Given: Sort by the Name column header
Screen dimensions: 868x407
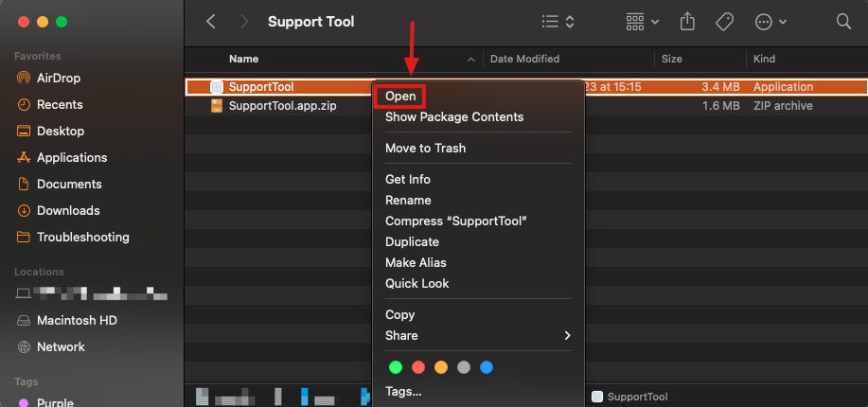Looking at the screenshot, I should 243,59.
